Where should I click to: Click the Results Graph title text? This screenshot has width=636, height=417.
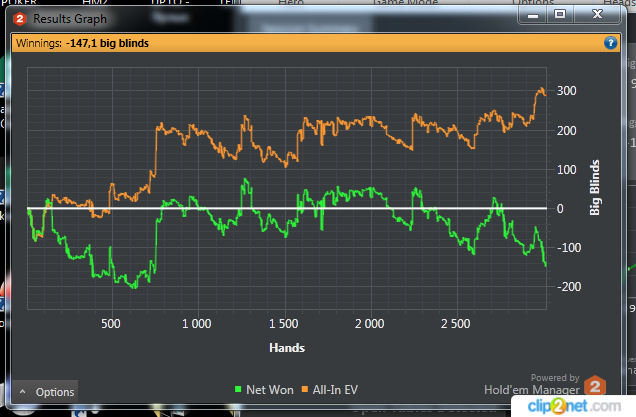(70, 19)
